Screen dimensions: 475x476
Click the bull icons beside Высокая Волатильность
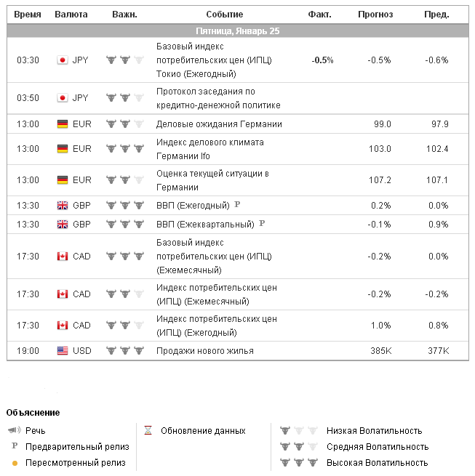click(299, 463)
